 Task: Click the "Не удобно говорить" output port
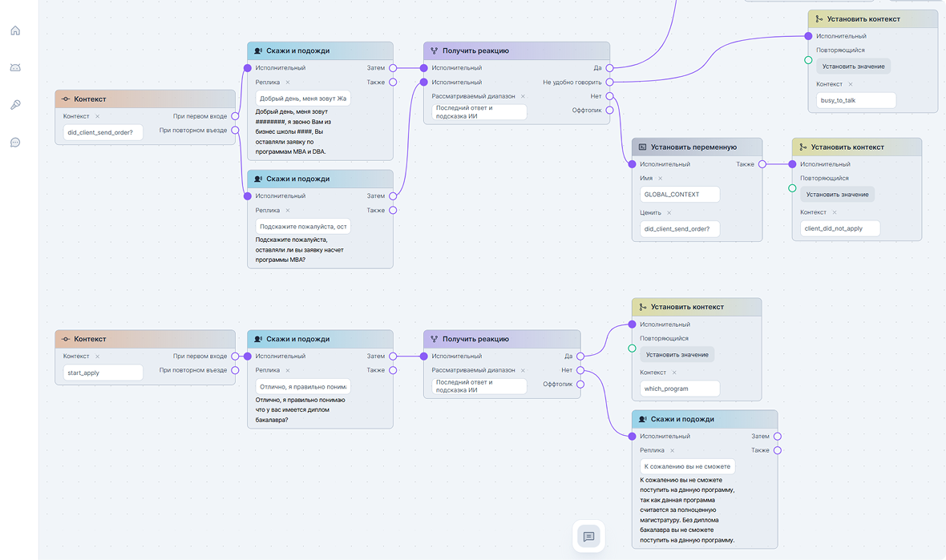coord(609,82)
